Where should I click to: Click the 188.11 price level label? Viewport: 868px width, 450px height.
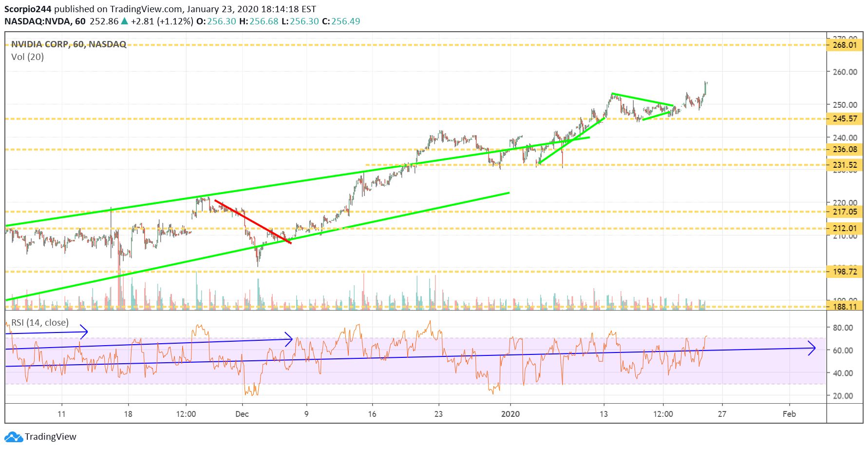[845, 307]
